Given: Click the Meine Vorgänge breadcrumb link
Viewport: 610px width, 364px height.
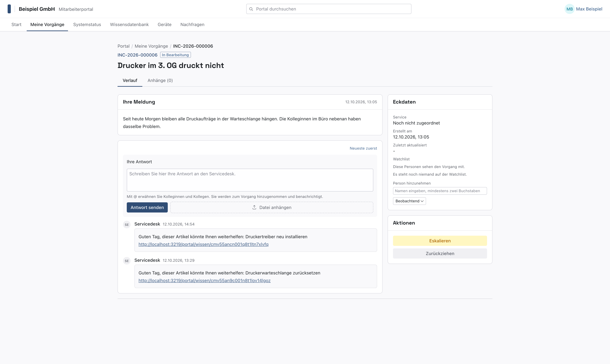Looking at the screenshot, I should (151, 46).
